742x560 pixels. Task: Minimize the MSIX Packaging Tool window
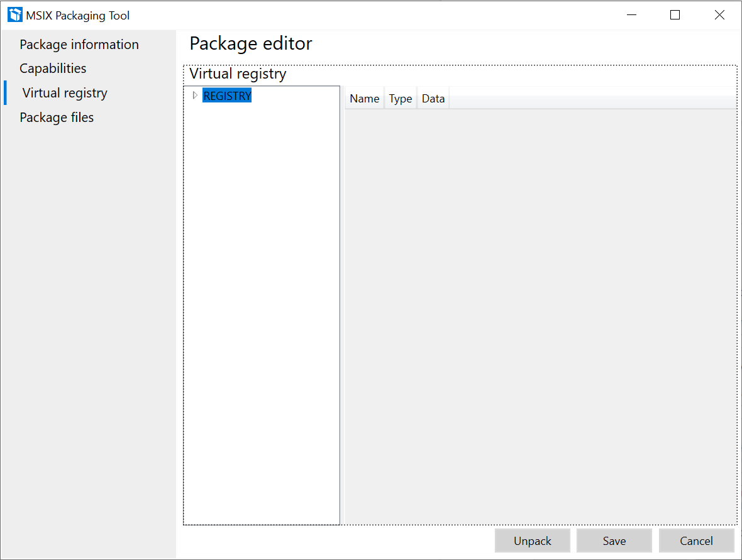(631, 15)
